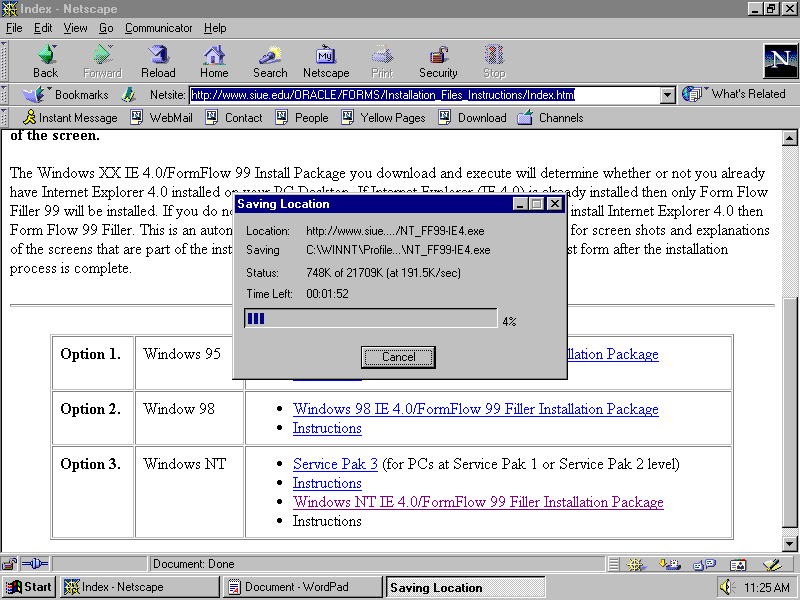Open the View menu
800x600 pixels.
[x=76, y=28]
